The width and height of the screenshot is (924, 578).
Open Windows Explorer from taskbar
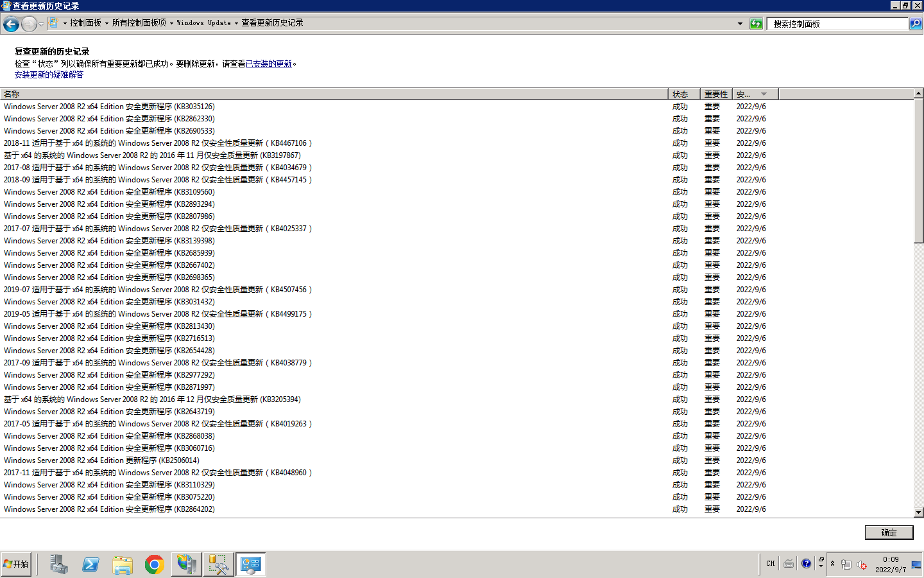pos(123,565)
